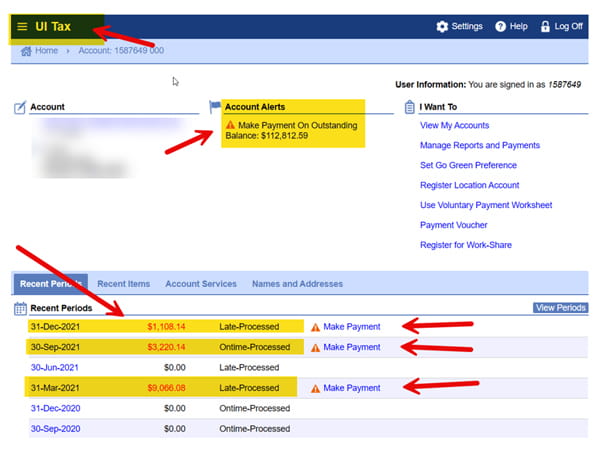Click Account: 1587649 000 breadcrumb

point(121,50)
